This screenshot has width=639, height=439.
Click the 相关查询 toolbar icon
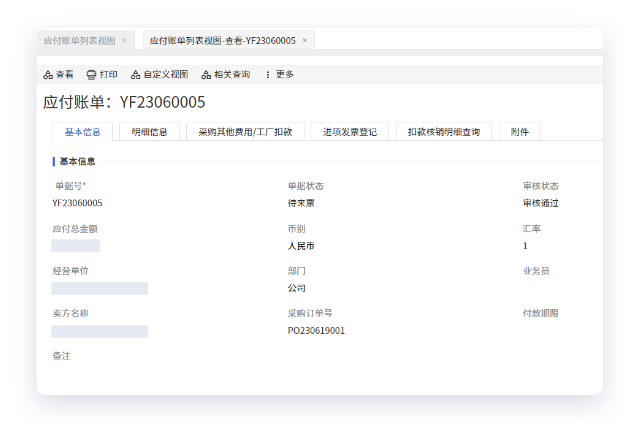click(206, 75)
